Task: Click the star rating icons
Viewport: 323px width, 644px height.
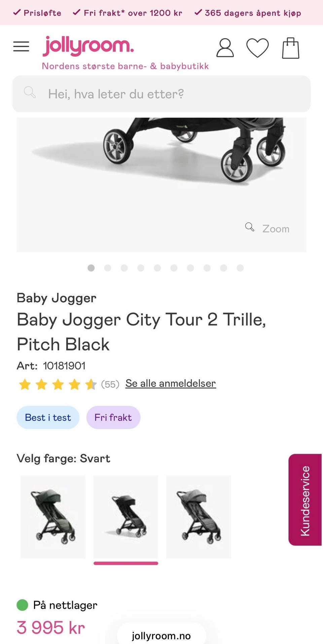Action: point(58,384)
